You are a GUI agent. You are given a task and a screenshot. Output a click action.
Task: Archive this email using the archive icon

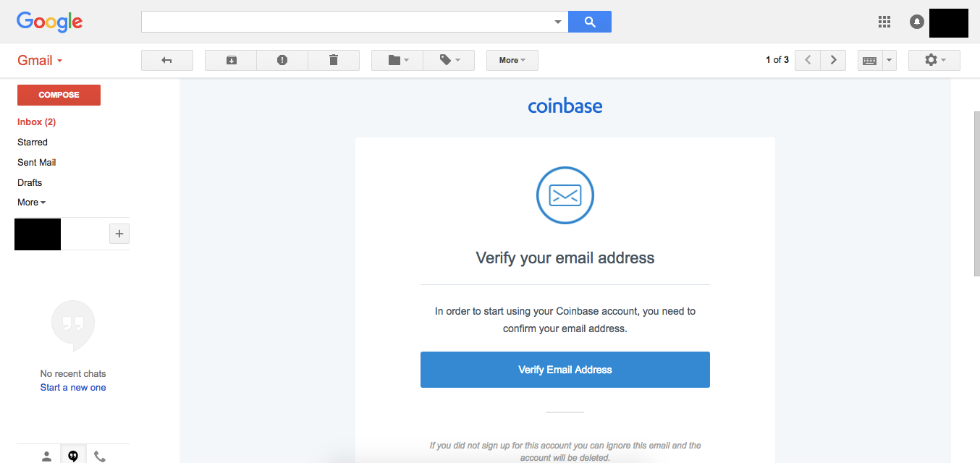tap(231, 60)
